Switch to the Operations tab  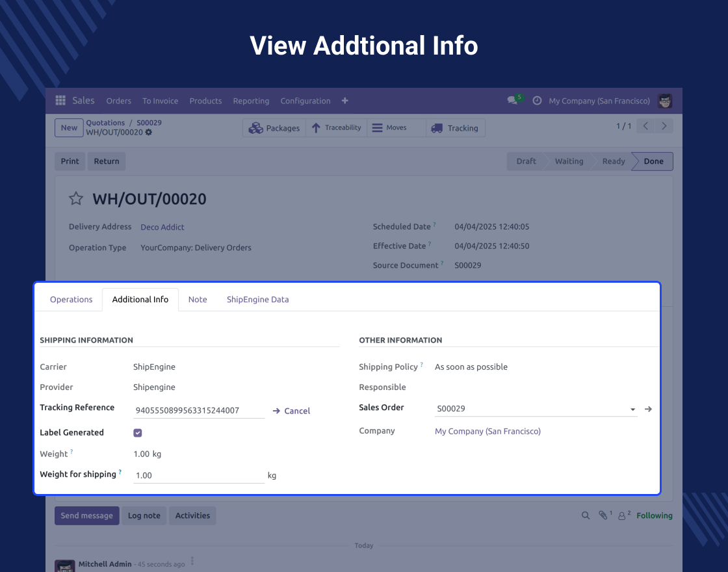71,300
